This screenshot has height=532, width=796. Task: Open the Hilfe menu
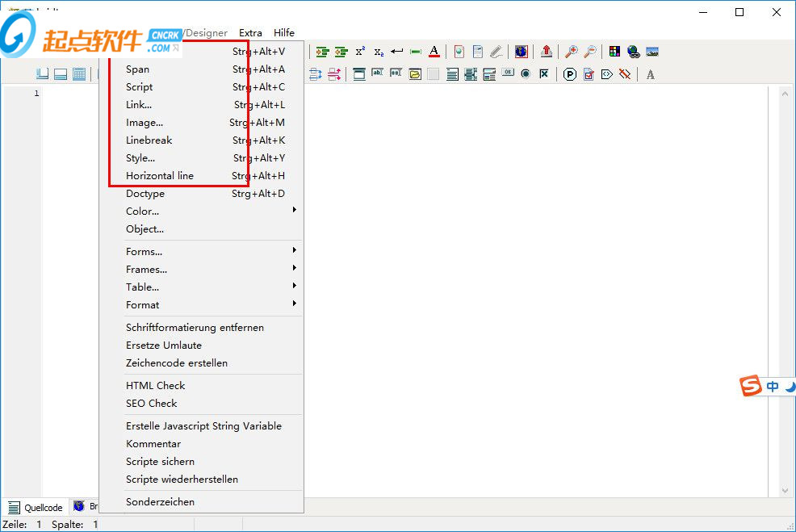284,32
